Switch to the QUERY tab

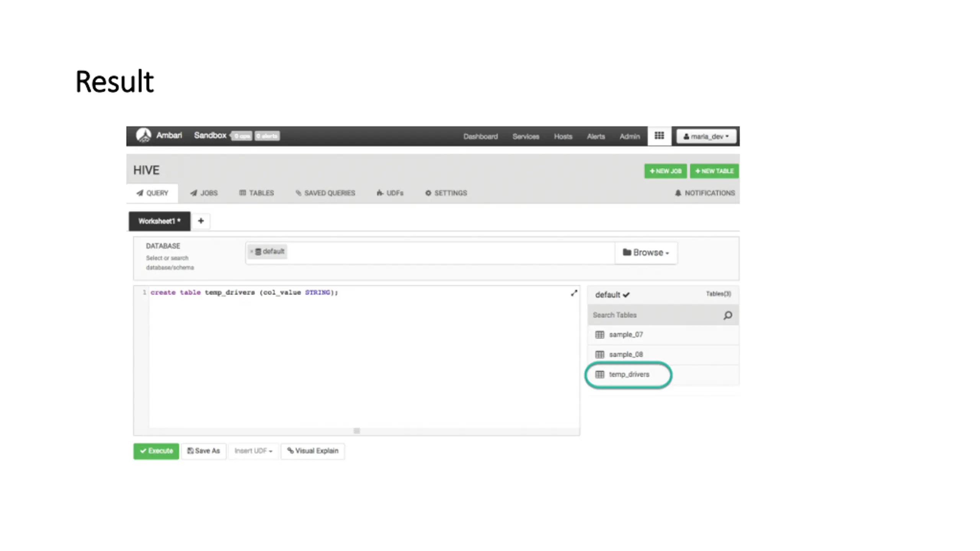[152, 193]
